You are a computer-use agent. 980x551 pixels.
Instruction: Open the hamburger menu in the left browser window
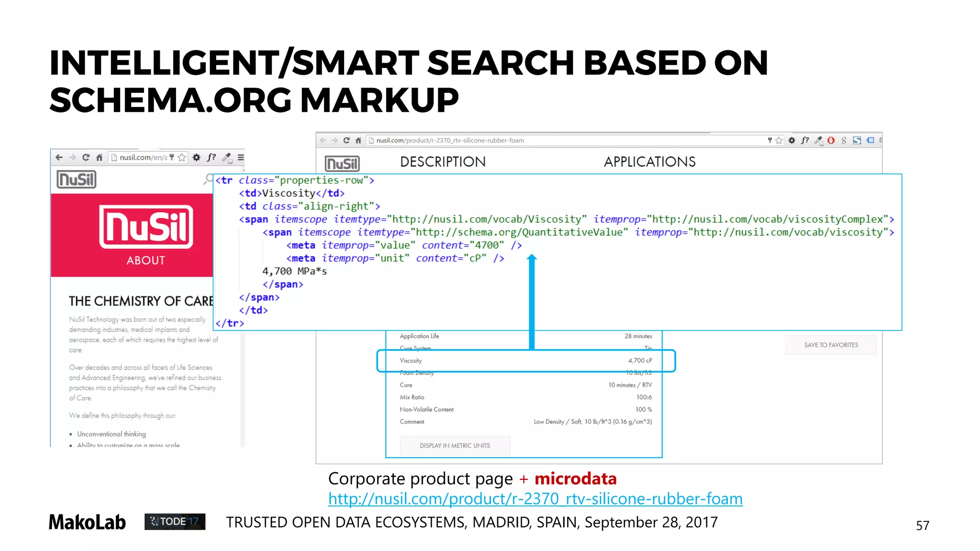241,157
